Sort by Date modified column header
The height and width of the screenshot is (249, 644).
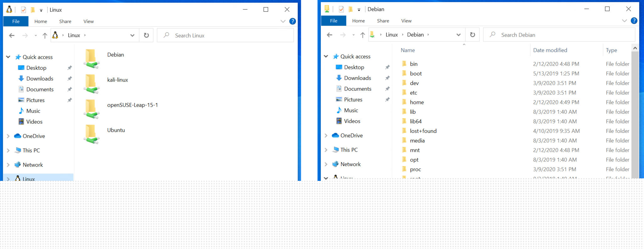point(550,50)
